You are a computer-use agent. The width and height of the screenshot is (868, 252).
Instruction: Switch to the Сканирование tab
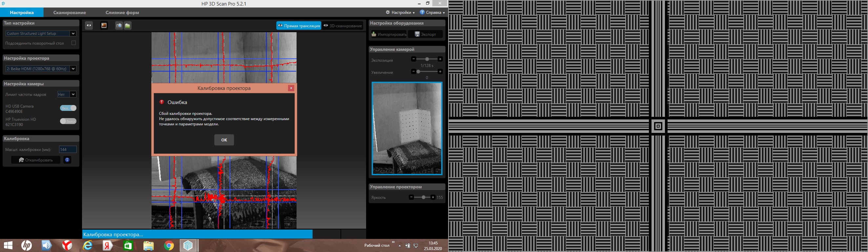(x=70, y=12)
